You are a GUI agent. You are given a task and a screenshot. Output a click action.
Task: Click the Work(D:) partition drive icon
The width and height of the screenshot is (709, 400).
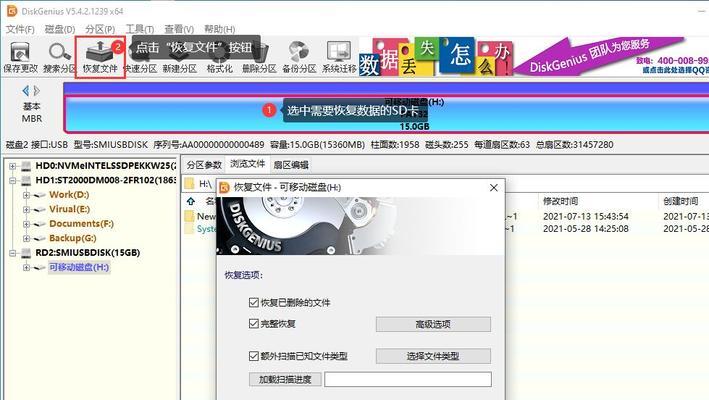click(40, 195)
